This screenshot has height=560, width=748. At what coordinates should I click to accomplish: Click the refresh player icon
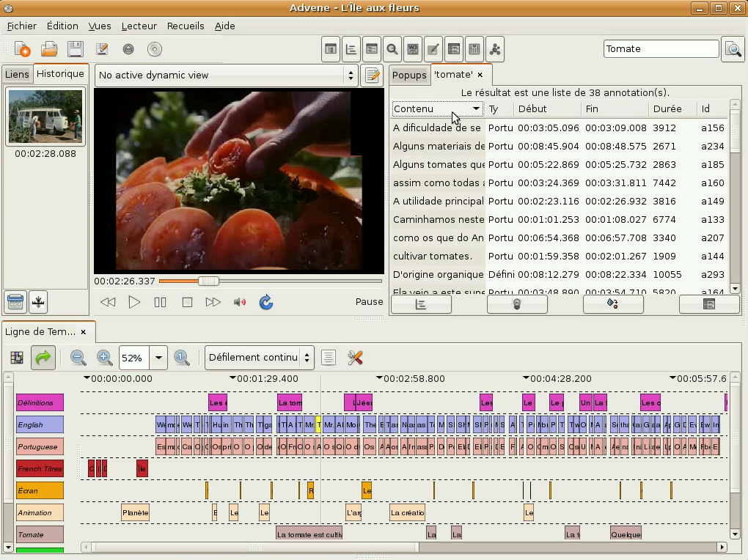tap(266, 302)
